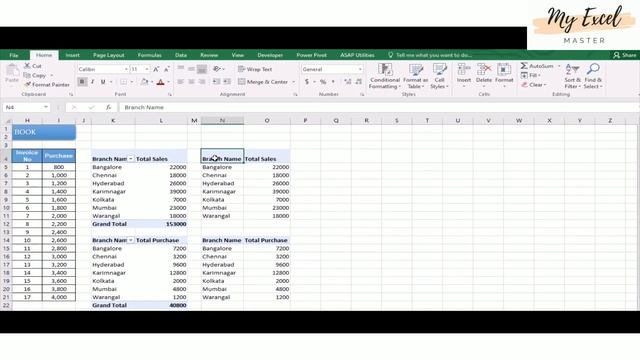Screen dimensions: 640x360
Task: Switch to the ASAP Utilities tab
Action: [357, 55]
